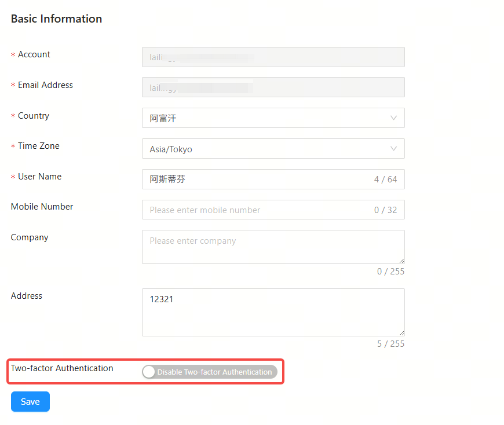This screenshot has height=425, width=504.
Task: Focus the User Name input field
Action: coord(255,179)
